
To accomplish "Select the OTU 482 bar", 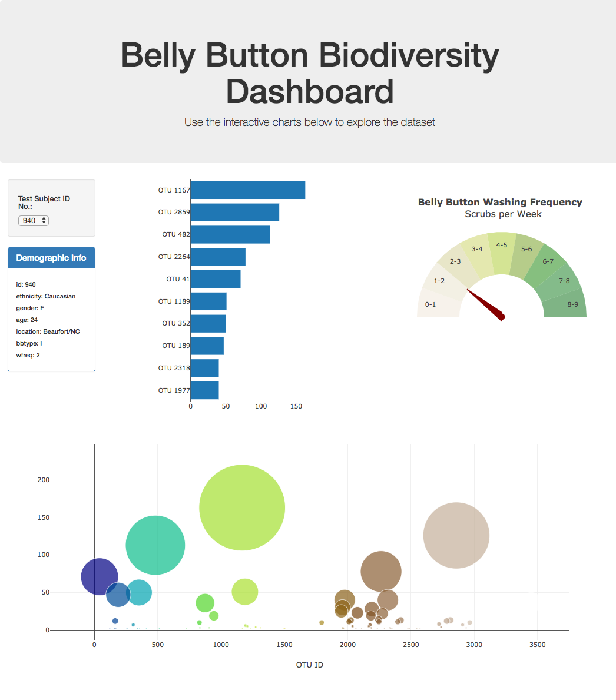I will [x=230, y=234].
